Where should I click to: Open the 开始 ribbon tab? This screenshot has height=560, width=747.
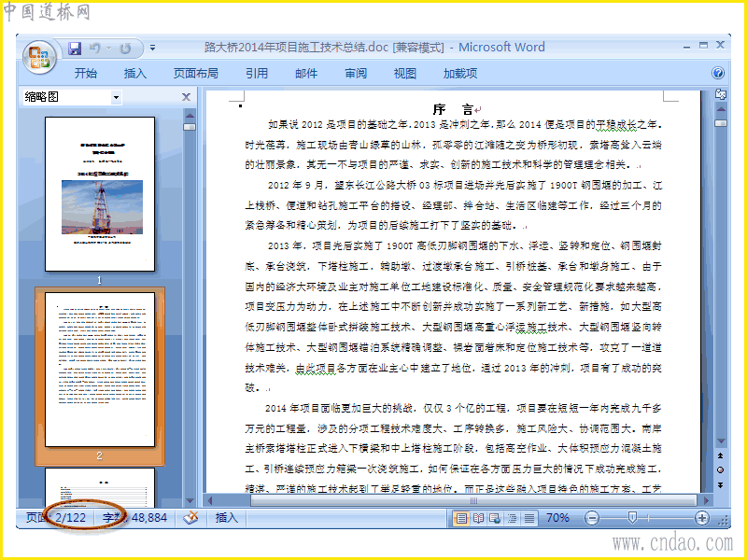pos(86,74)
